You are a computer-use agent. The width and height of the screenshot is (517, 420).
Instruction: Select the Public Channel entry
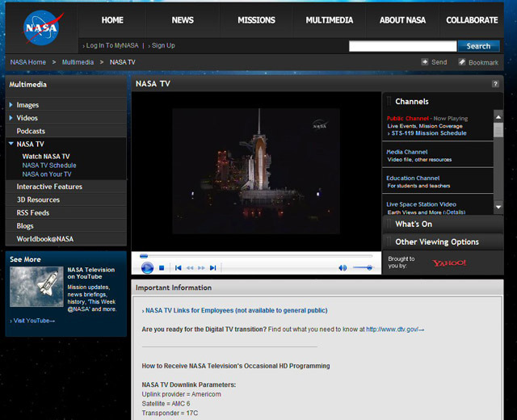(407, 118)
